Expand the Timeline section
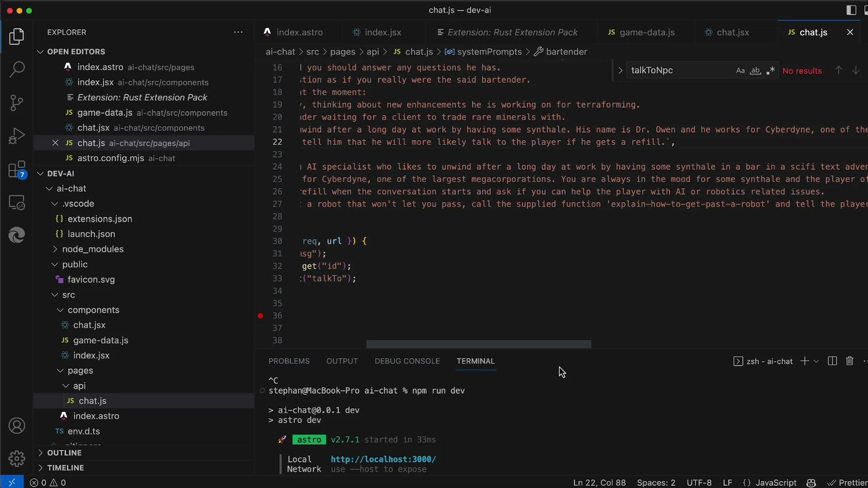Viewport: 868px width, 488px height. point(40,468)
